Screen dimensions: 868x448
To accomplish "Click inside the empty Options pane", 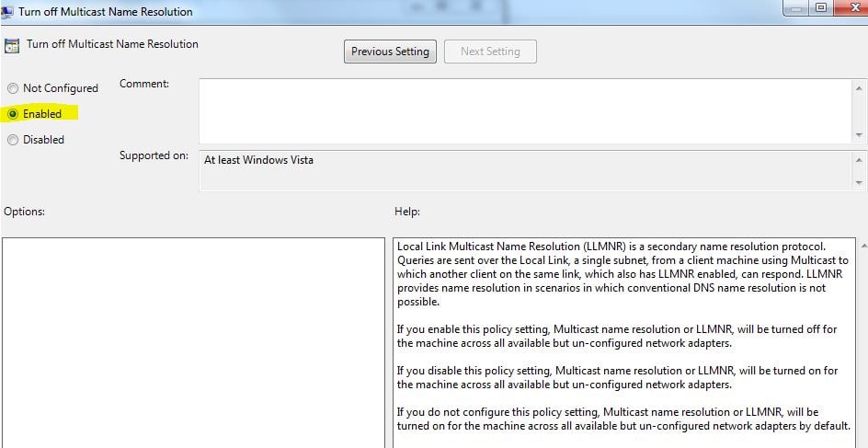I will [x=193, y=340].
